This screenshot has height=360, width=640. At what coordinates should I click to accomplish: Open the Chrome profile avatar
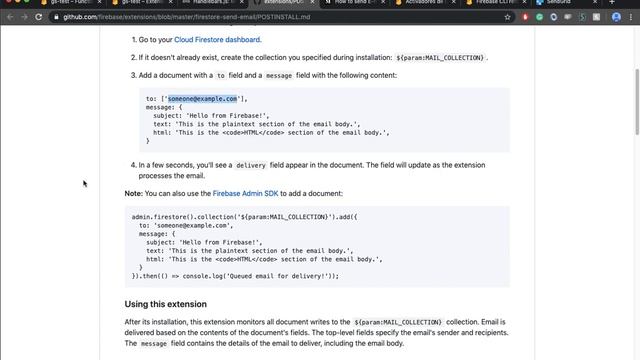pos(616,17)
